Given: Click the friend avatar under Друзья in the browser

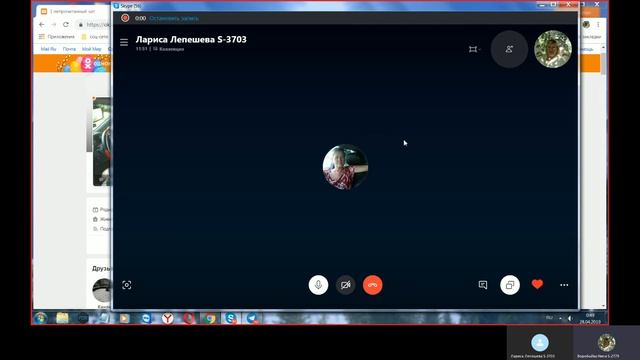Looking at the screenshot, I should (102, 290).
